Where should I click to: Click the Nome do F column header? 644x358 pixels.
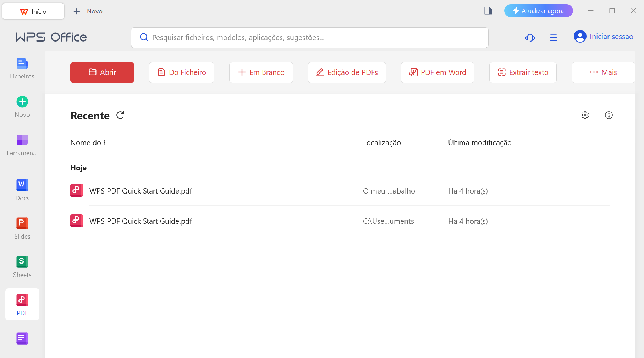coord(88,143)
